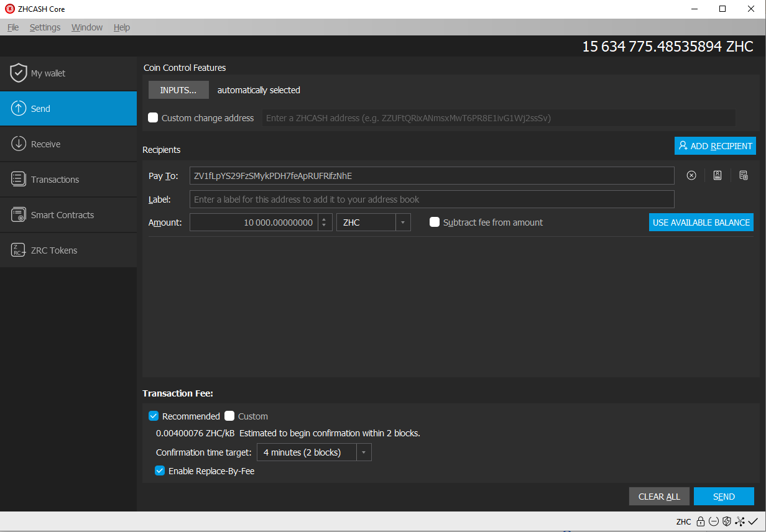Click the "automatically selected" text
766x532 pixels.
click(x=259, y=90)
